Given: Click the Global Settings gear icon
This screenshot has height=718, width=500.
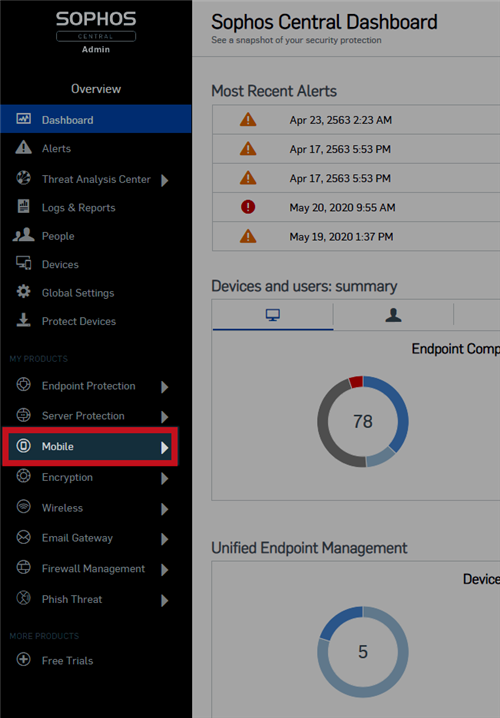Looking at the screenshot, I should (23, 292).
